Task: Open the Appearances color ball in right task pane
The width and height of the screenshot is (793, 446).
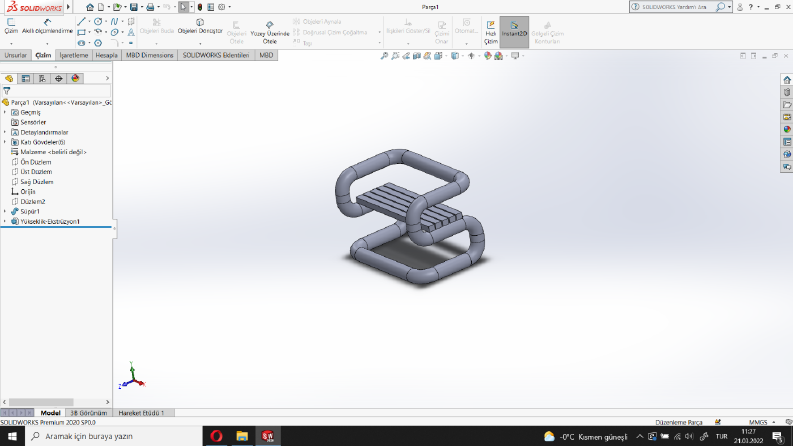Action: [x=787, y=129]
